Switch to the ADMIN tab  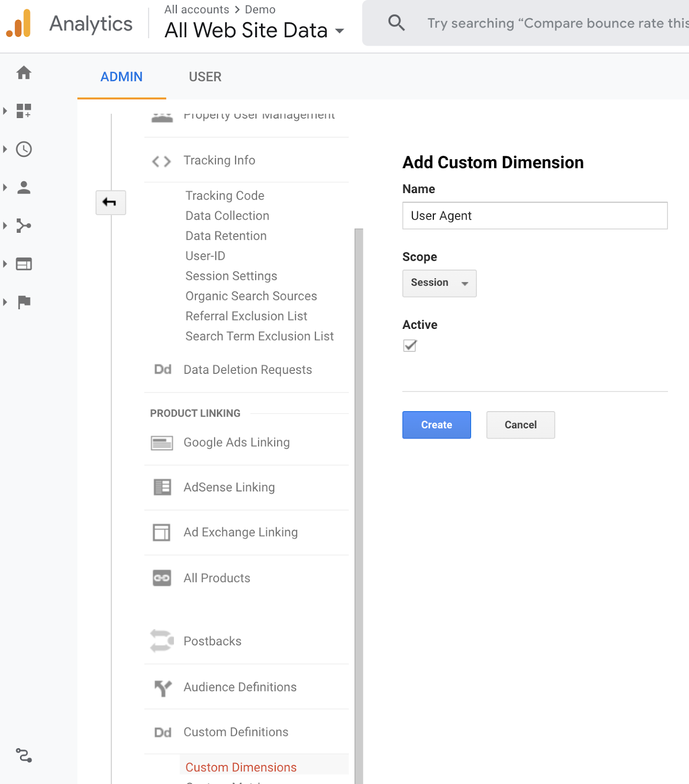pyautogui.click(x=121, y=77)
